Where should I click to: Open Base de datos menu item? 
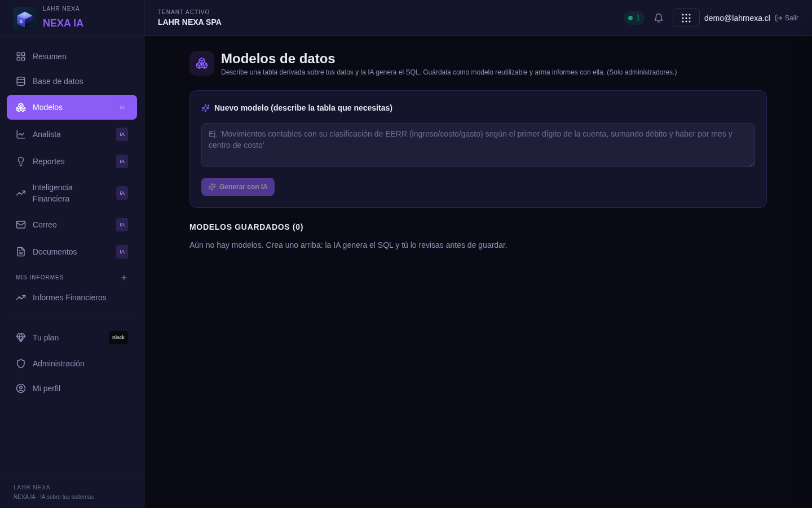click(72, 81)
